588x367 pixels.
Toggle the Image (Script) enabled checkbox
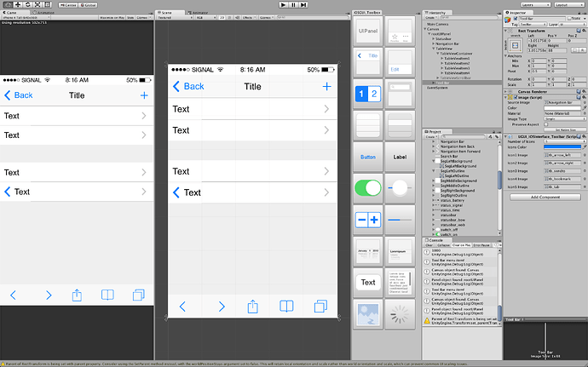pos(516,97)
